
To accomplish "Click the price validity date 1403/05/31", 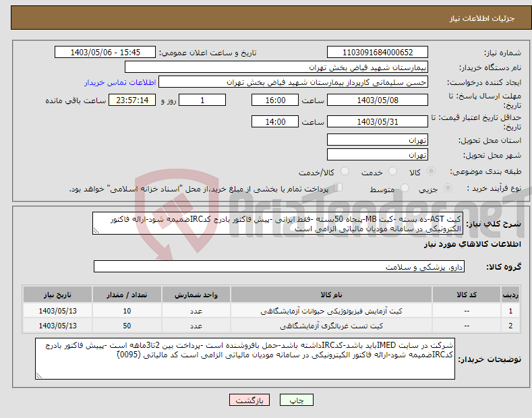I will pyautogui.click(x=378, y=121).
